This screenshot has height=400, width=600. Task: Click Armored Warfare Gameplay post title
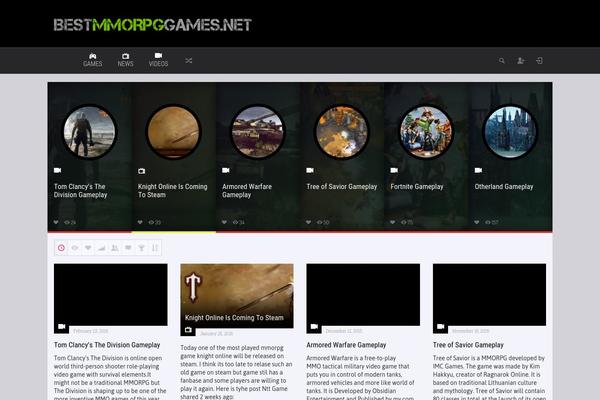[346, 345]
